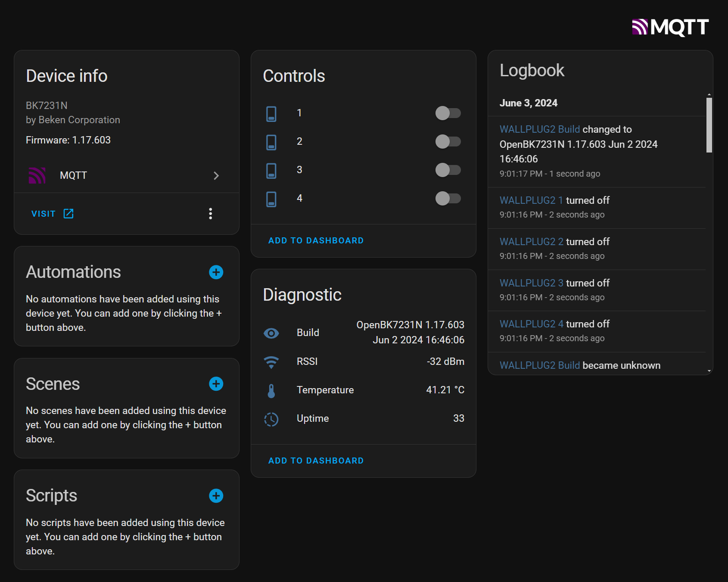Click control entity label 2
728x582 pixels.
(299, 141)
